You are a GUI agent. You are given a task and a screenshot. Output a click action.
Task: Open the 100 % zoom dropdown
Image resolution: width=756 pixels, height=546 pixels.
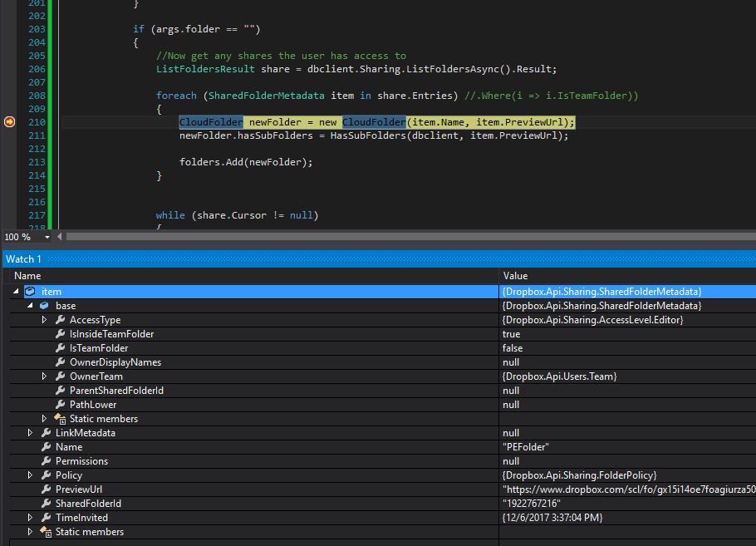47,237
